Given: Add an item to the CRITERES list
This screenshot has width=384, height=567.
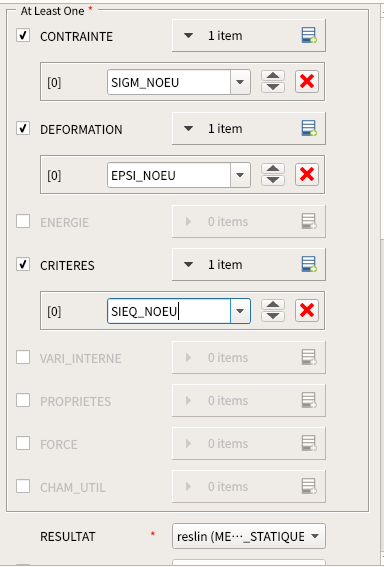Looking at the screenshot, I should click(x=309, y=264).
